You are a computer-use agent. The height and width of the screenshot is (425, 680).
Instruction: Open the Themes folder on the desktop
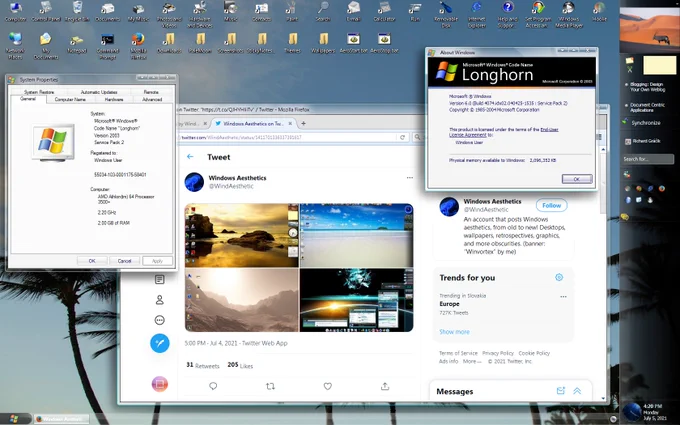(292, 43)
